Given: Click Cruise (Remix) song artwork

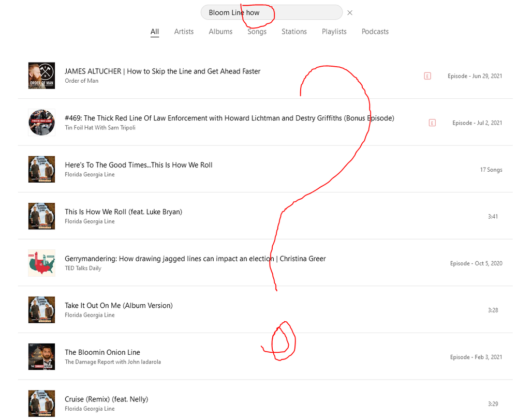Looking at the screenshot, I should 41,403.
